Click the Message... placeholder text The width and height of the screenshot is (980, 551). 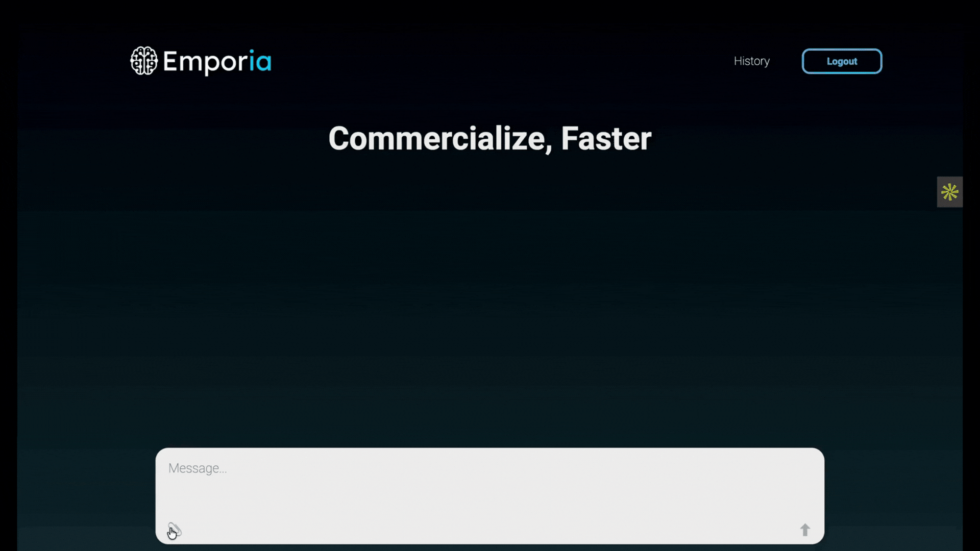[198, 468]
